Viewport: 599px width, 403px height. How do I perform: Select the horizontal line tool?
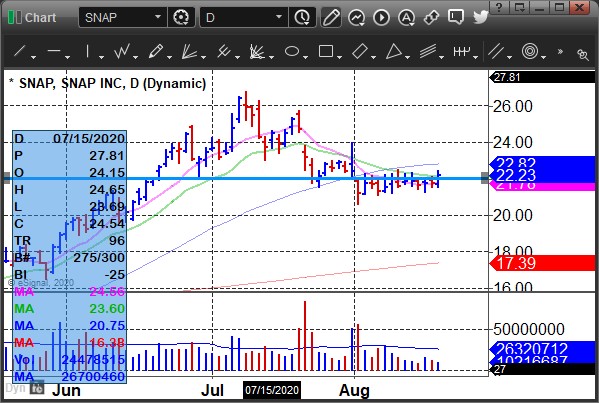coord(54,51)
